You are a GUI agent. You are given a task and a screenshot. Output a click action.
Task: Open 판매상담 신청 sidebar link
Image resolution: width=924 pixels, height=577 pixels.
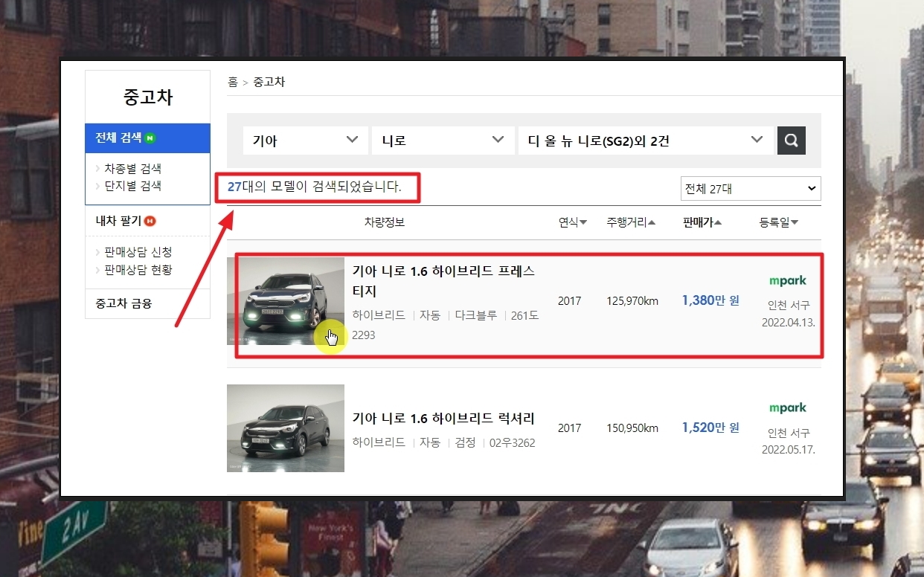[138, 252]
